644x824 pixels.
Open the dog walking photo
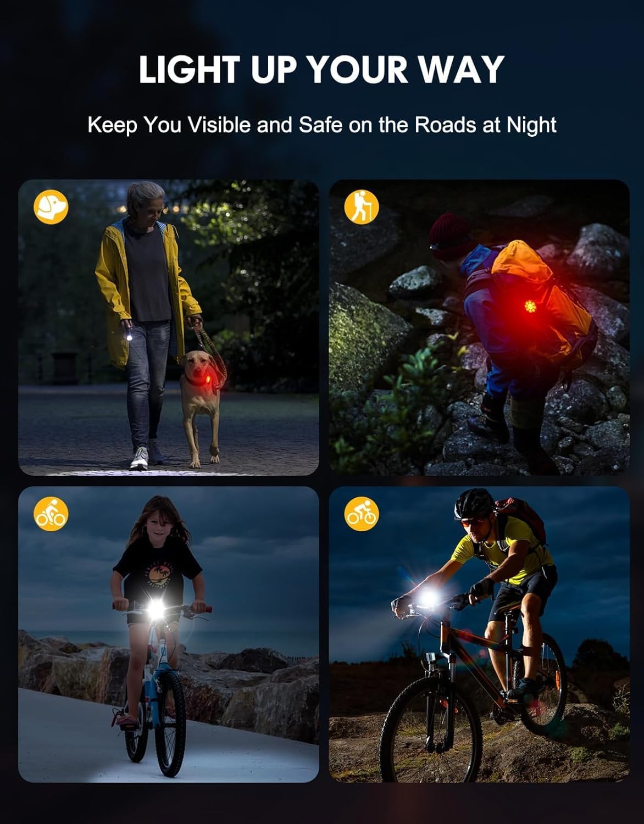click(x=169, y=327)
